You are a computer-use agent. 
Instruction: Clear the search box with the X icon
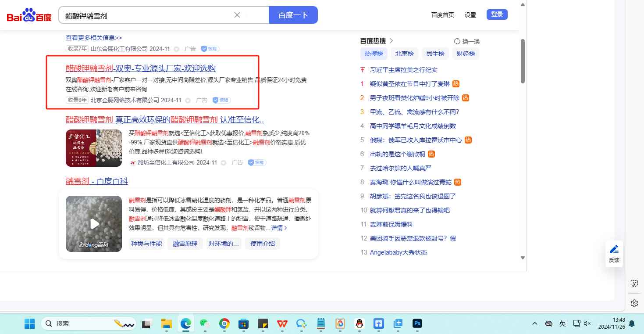pos(237,15)
